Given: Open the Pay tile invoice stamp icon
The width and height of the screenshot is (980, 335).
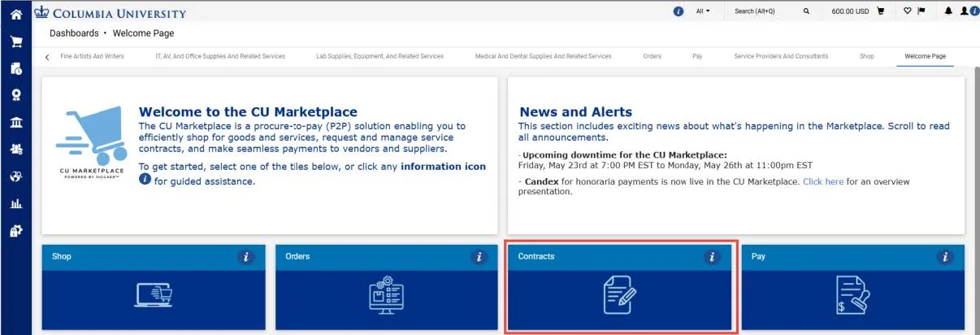Looking at the screenshot, I should tap(853, 296).
